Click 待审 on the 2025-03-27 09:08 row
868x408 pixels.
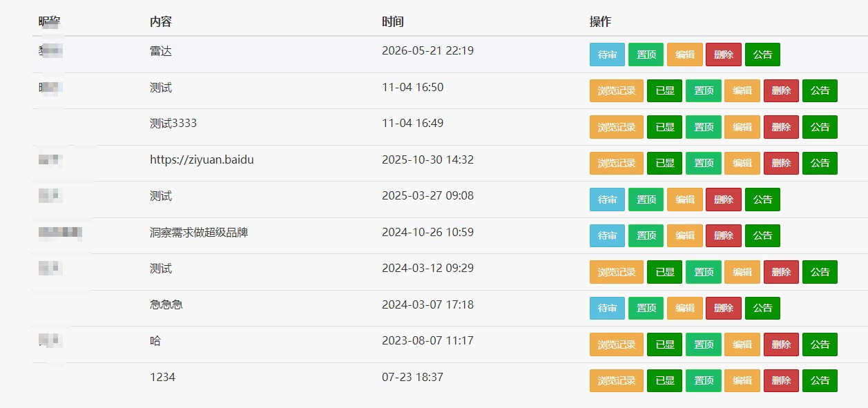(607, 200)
